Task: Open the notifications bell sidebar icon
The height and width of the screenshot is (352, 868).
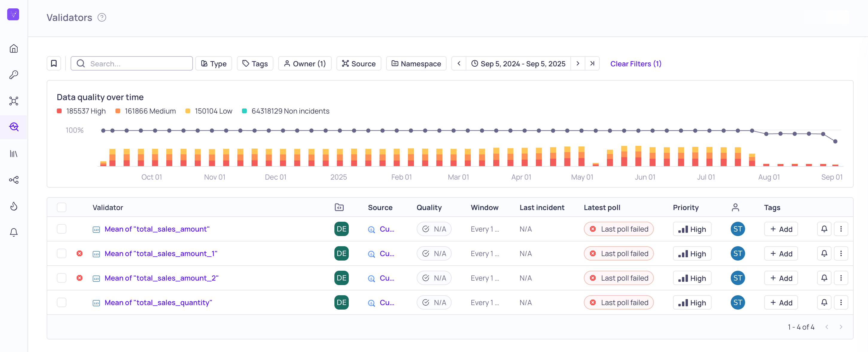Action: [13, 232]
